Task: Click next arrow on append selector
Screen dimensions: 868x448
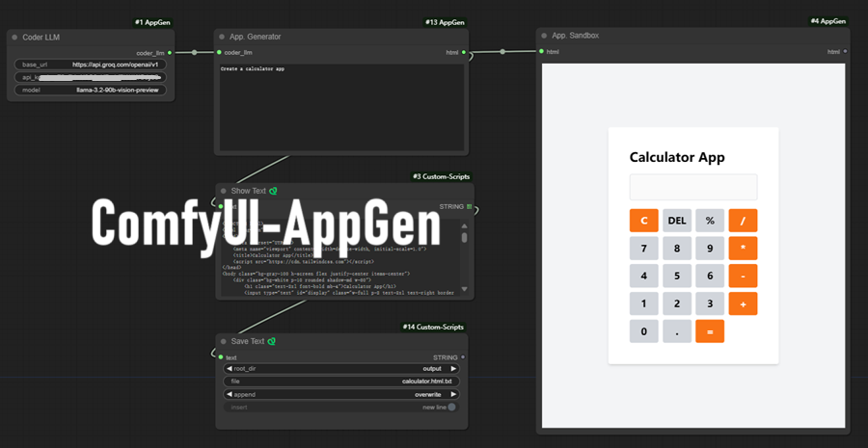Action: (453, 394)
